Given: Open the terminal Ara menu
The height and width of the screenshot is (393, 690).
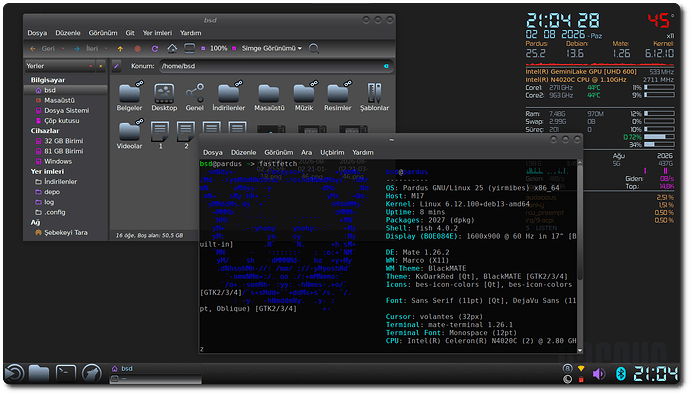Looking at the screenshot, I should click(306, 153).
